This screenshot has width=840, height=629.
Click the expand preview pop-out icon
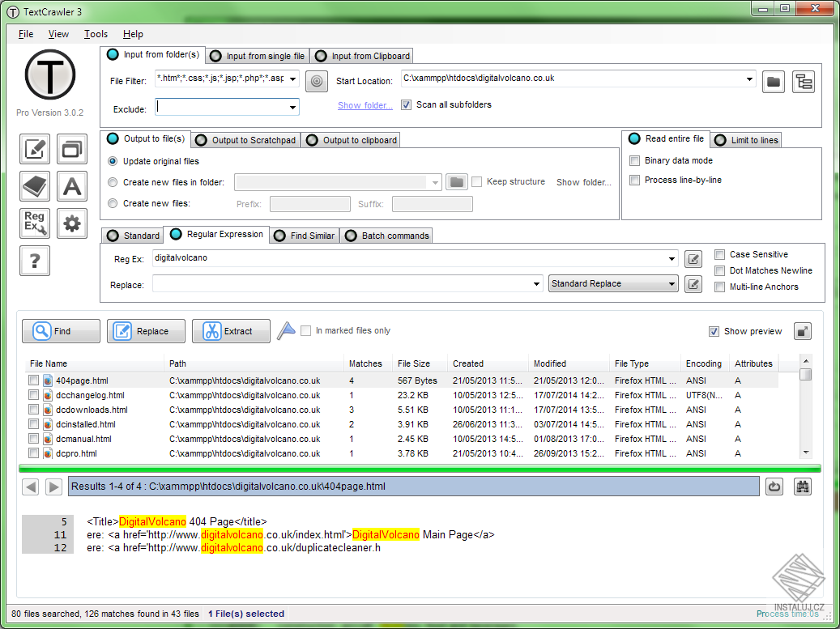[802, 331]
